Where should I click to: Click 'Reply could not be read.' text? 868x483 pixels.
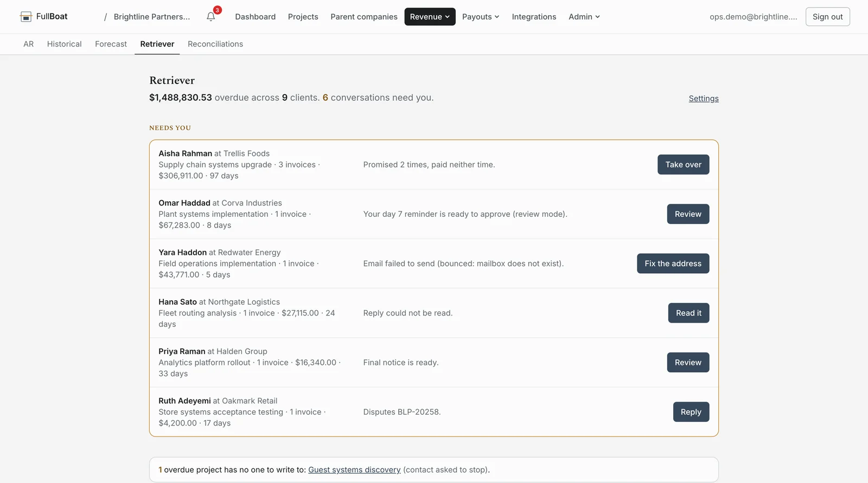(408, 313)
